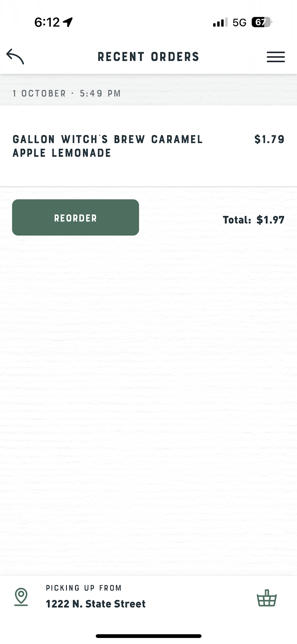This screenshot has width=297, height=644.
Task: Tap the back arrow icon
Action: click(x=15, y=56)
